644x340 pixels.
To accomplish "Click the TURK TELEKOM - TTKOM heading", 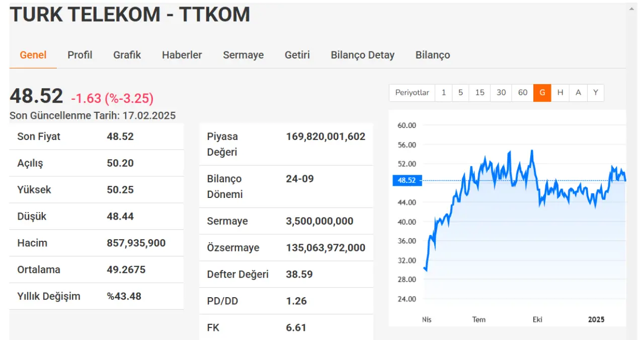I will coord(130,15).
